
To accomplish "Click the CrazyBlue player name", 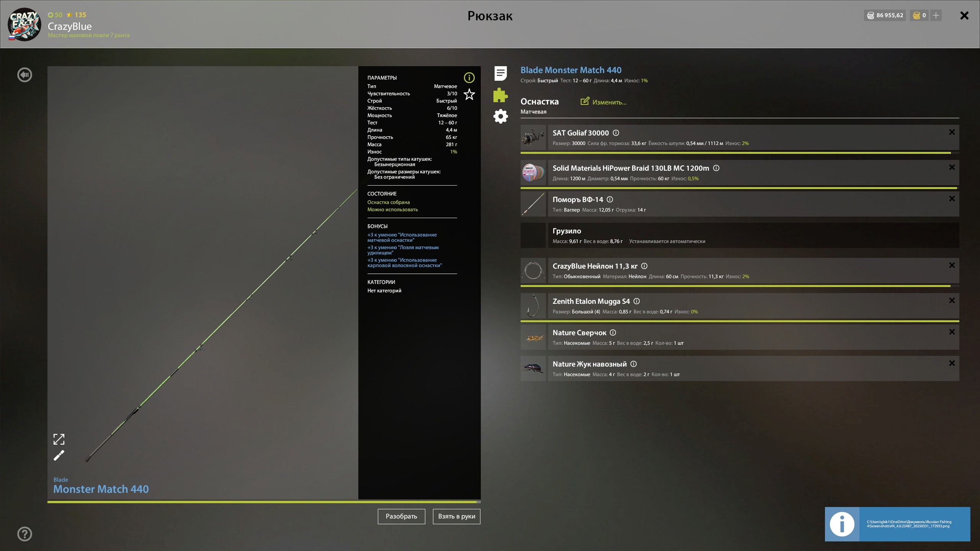I will [x=70, y=26].
